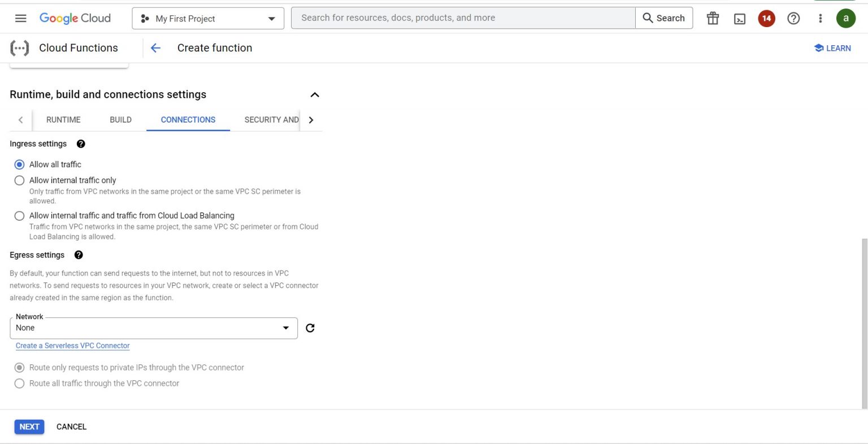The height and width of the screenshot is (444, 868).
Task: Show help for Egress settings
Action: tap(79, 255)
